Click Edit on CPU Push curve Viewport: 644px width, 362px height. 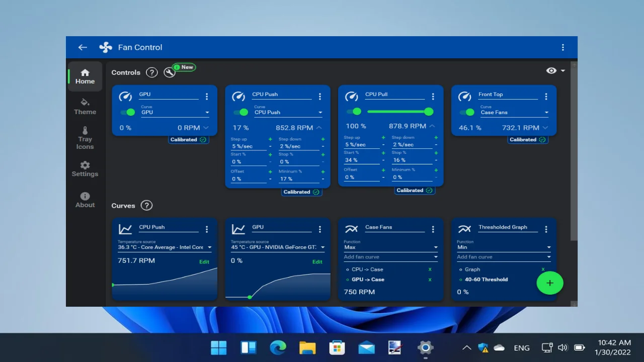click(204, 262)
